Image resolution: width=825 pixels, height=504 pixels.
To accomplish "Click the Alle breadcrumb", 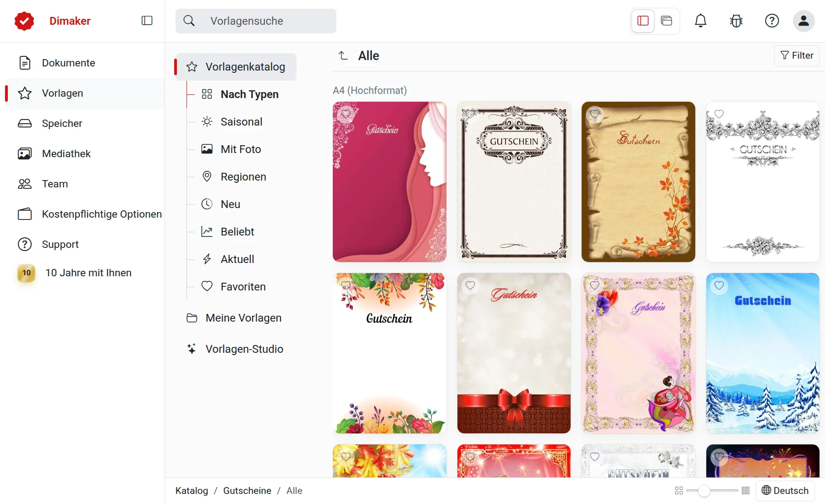I will coord(294,491).
